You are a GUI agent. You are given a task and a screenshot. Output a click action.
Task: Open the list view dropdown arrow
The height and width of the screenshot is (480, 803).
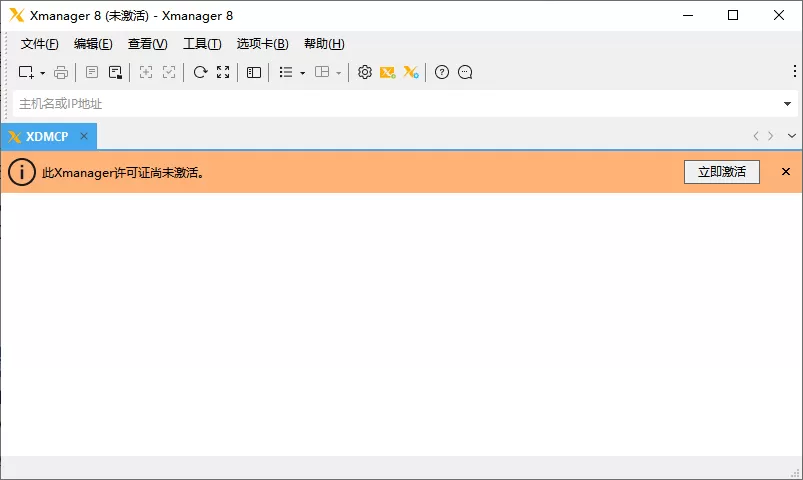tap(303, 73)
